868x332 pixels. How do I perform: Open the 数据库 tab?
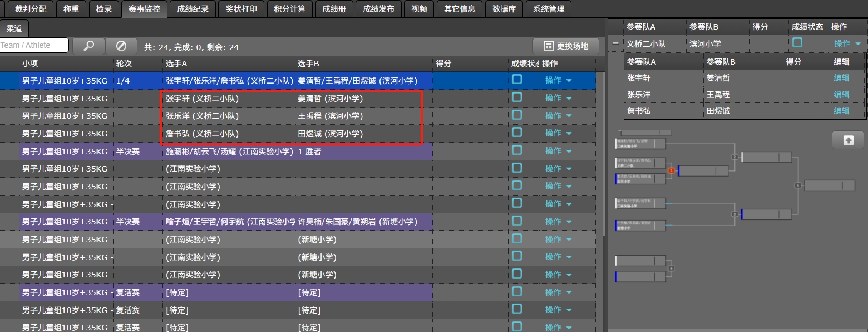(504, 9)
